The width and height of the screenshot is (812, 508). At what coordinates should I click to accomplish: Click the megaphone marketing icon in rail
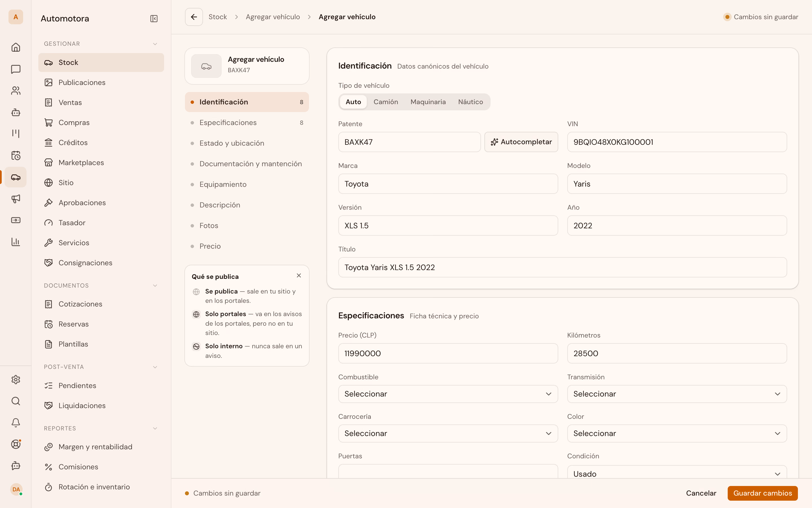pos(16,199)
